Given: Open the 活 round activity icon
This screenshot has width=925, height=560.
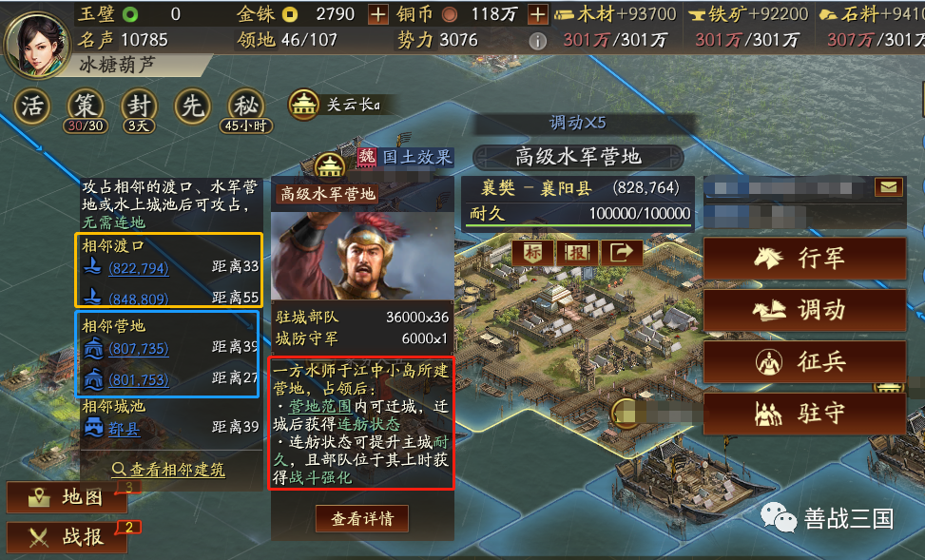Looking at the screenshot, I should [32, 106].
